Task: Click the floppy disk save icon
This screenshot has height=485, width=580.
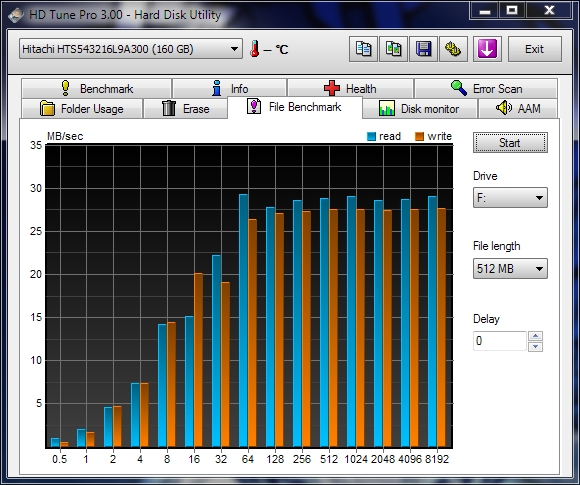Action: [424, 49]
